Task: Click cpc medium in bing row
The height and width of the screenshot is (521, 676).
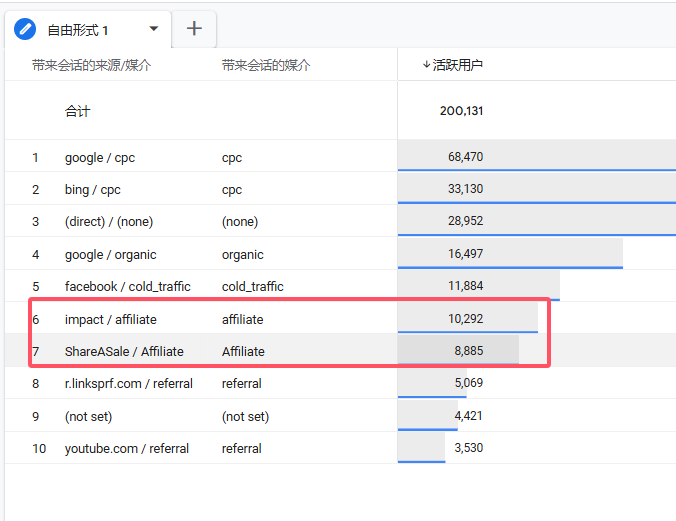Action: pos(232,190)
